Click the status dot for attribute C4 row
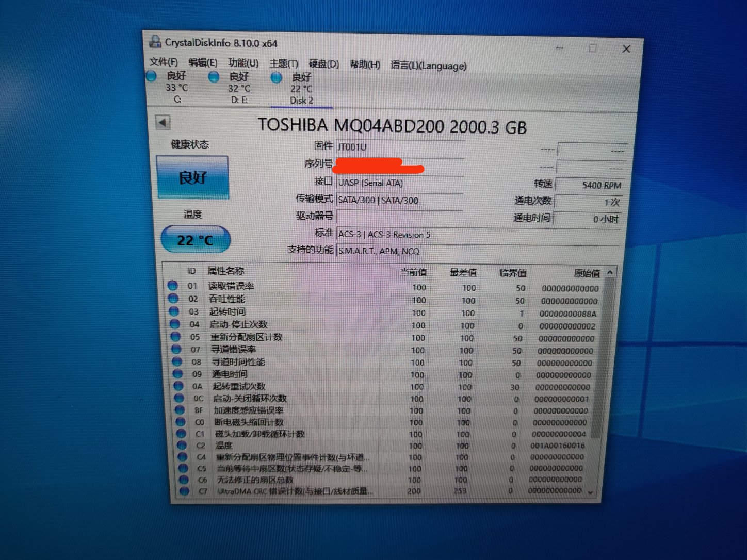This screenshot has height=560, width=747. tap(182, 457)
